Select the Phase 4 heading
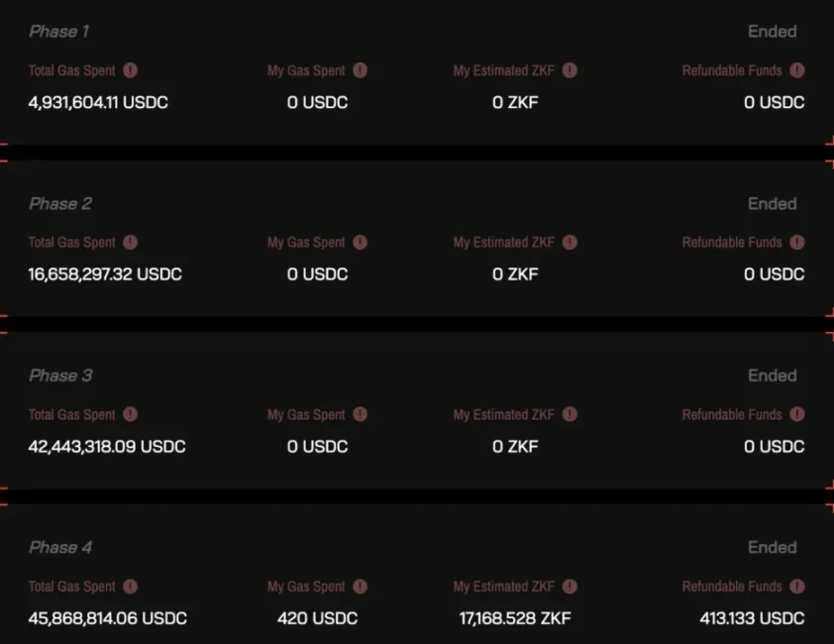834x644 pixels. (x=60, y=547)
